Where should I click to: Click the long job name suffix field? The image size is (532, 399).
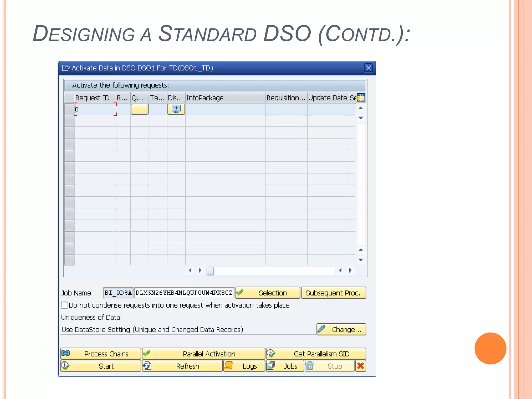coord(184,293)
